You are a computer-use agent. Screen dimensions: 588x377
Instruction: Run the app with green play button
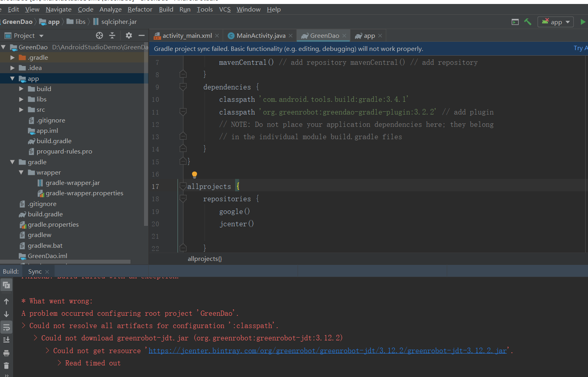(583, 22)
